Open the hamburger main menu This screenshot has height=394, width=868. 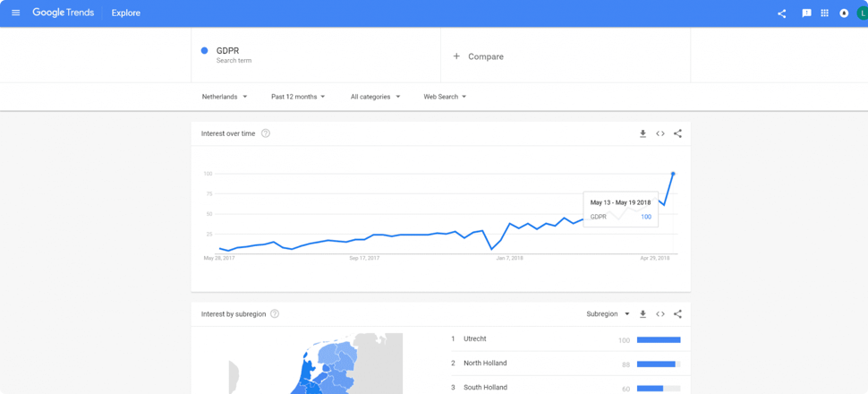(15, 13)
